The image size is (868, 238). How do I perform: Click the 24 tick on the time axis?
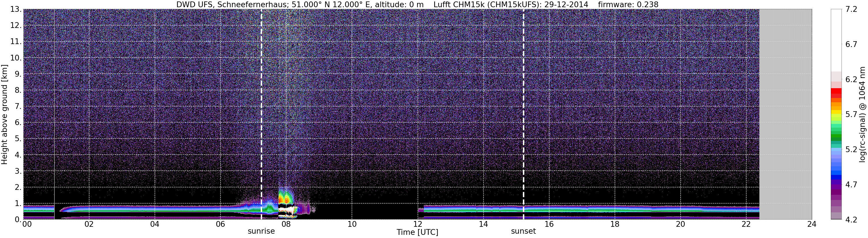pos(812,224)
